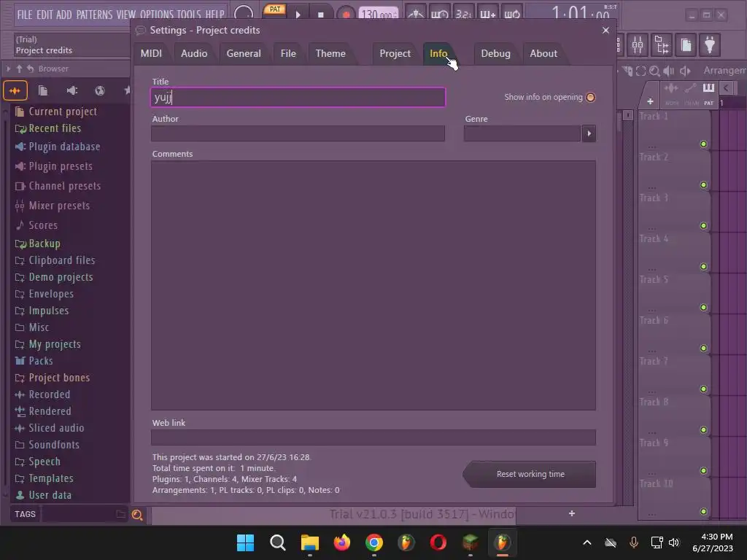Toggle countdown before recording 3-2-1 icon

tap(463, 14)
